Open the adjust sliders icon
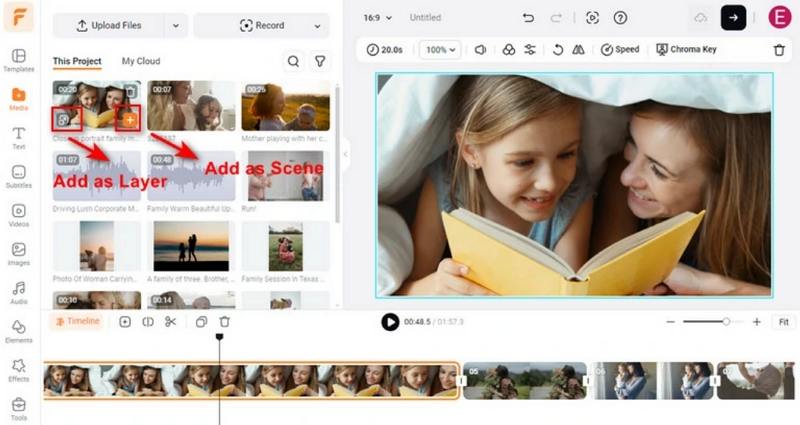Viewport: 800px width, 425px height. click(530, 49)
